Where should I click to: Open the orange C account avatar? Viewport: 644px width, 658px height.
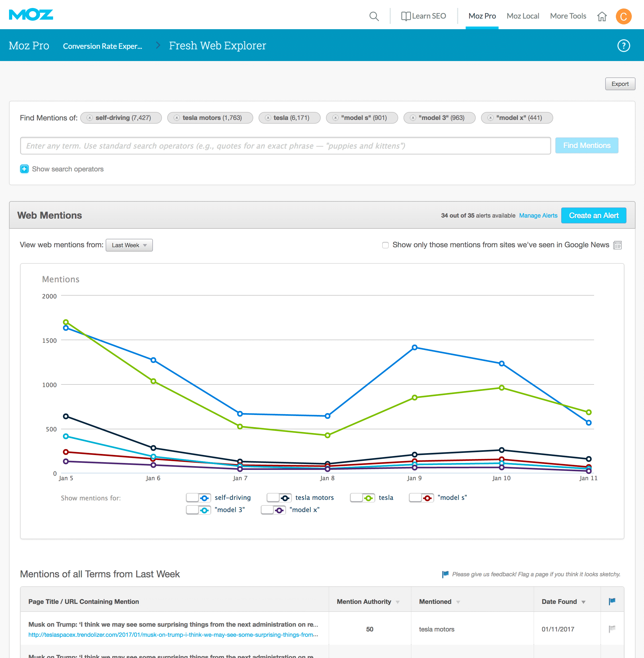(x=623, y=16)
